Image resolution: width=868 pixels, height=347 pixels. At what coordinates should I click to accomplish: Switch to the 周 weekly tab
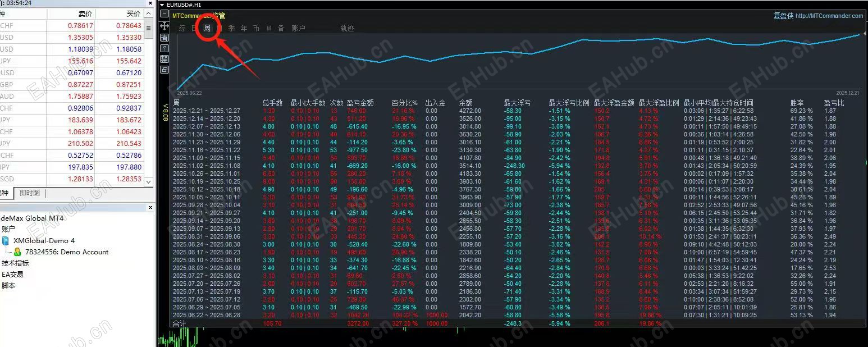tap(207, 28)
